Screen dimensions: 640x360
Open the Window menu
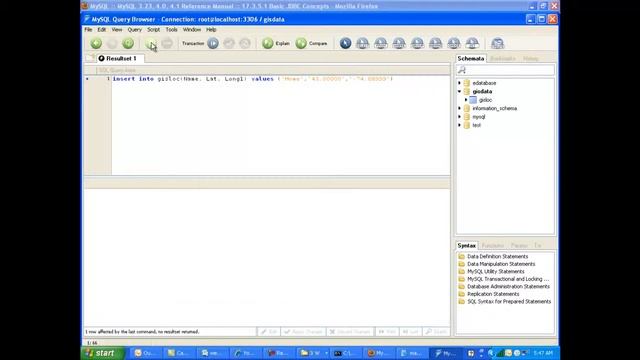pyautogui.click(x=192, y=30)
